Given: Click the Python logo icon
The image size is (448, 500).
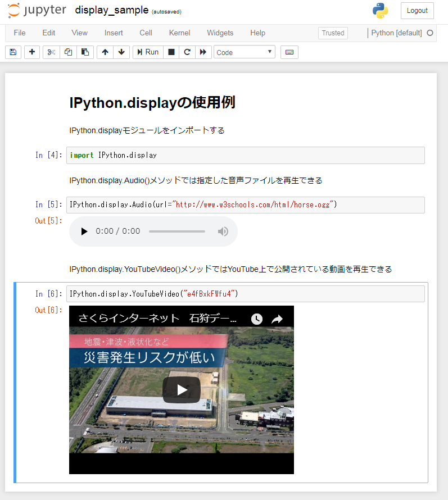Looking at the screenshot, I should [x=380, y=11].
